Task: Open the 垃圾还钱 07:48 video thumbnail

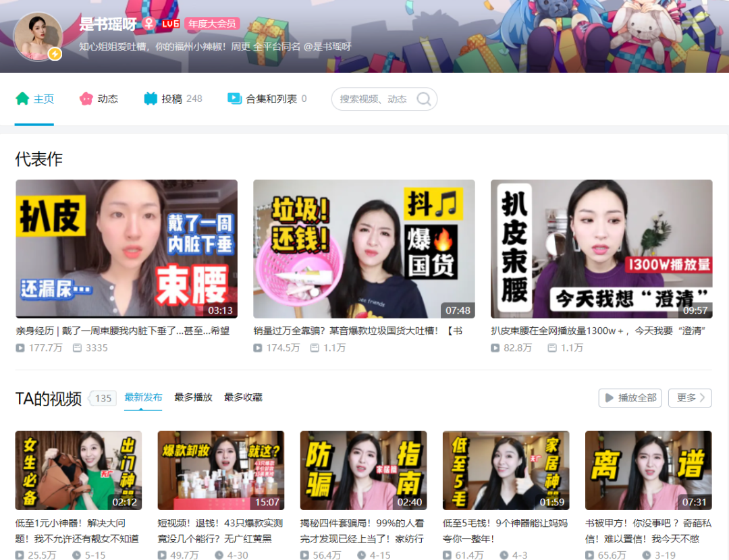Action: click(x=364, y=249)
